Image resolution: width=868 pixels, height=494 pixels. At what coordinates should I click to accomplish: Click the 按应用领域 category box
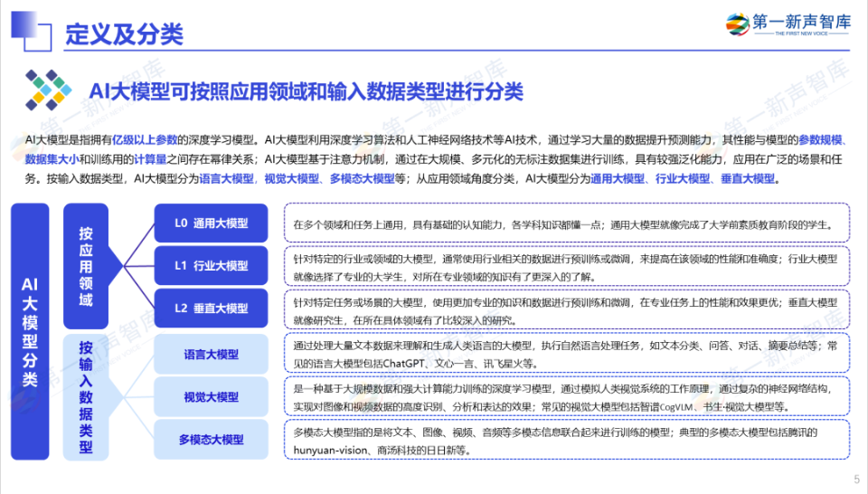(x=86, y=266)
